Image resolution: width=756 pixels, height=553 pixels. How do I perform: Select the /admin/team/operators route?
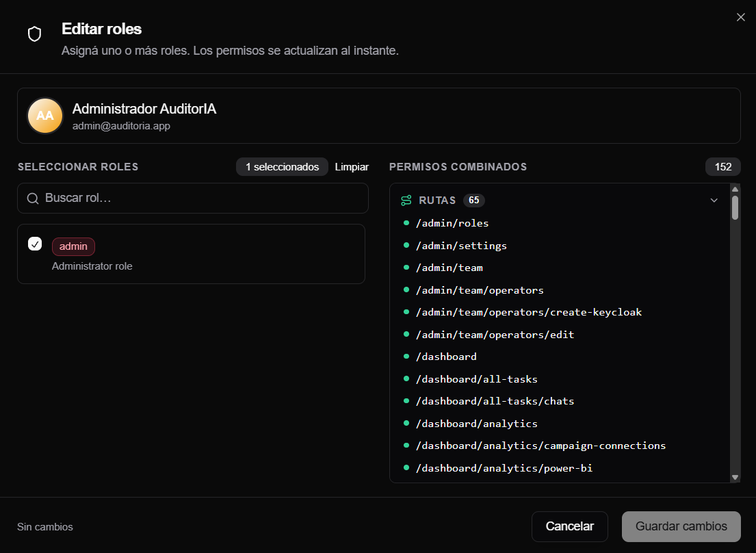(479, 290)
